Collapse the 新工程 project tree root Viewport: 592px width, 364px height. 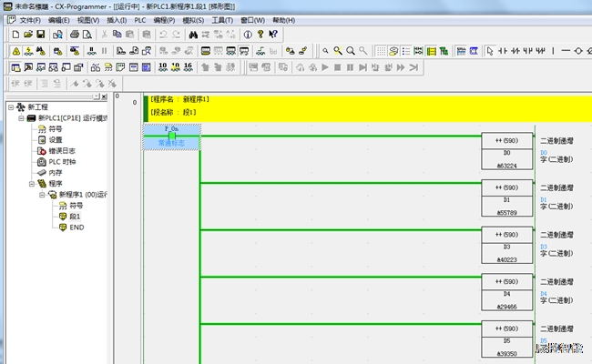[x=10, y=107]
